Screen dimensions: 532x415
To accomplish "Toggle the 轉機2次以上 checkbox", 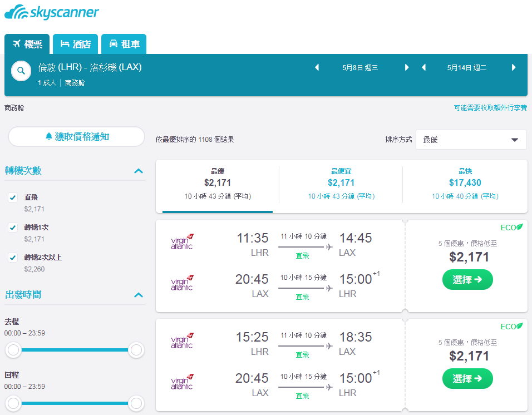I will click(x=13, y=258).
